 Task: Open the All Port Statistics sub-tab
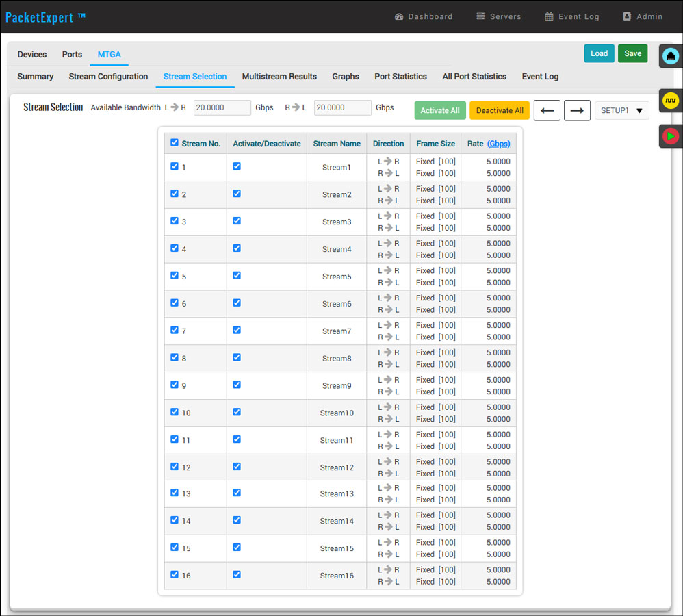(x=474, y=76)
